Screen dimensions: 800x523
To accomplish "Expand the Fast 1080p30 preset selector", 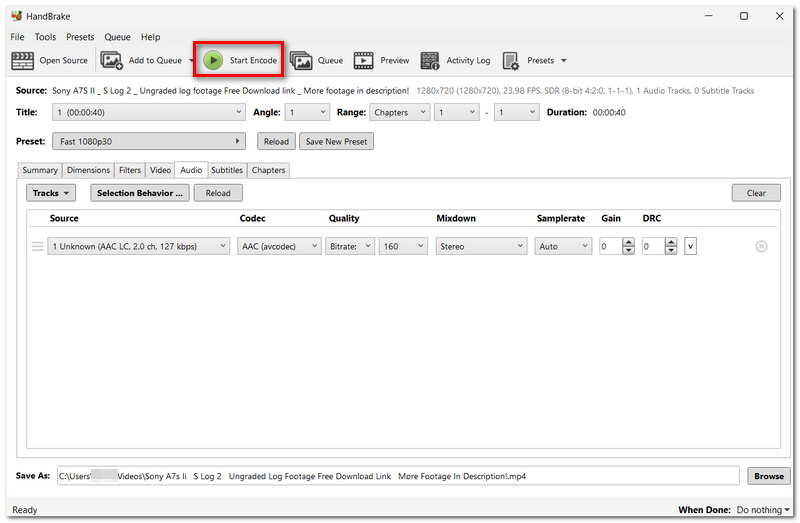I will [x=148, y=141].
